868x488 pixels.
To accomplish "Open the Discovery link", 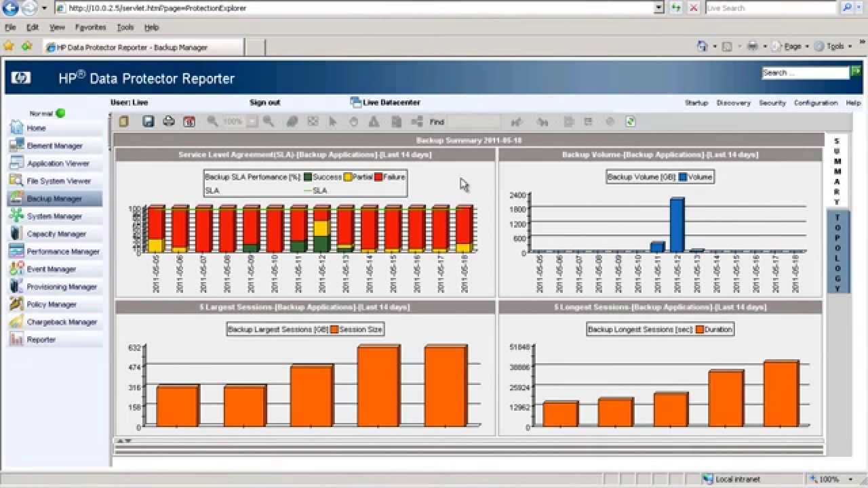I will 734,103.
